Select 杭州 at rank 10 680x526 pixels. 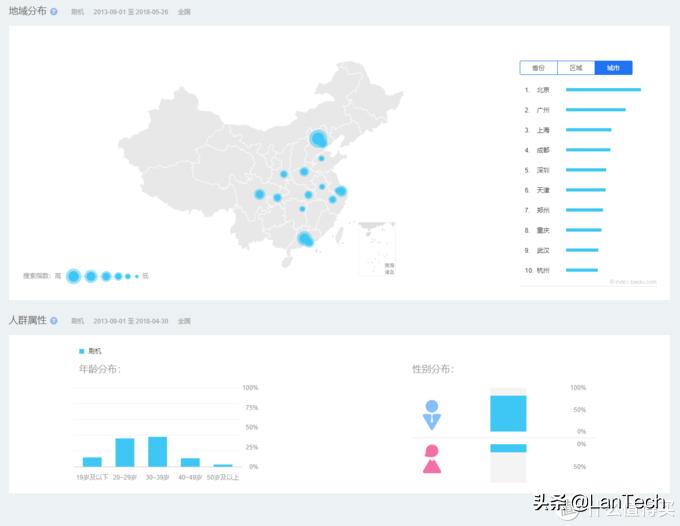(543, 270)
